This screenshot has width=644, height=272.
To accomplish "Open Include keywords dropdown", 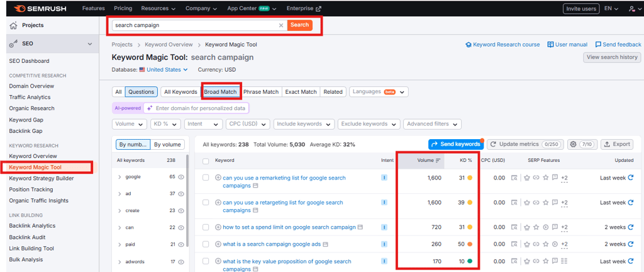I will (304, 124).
